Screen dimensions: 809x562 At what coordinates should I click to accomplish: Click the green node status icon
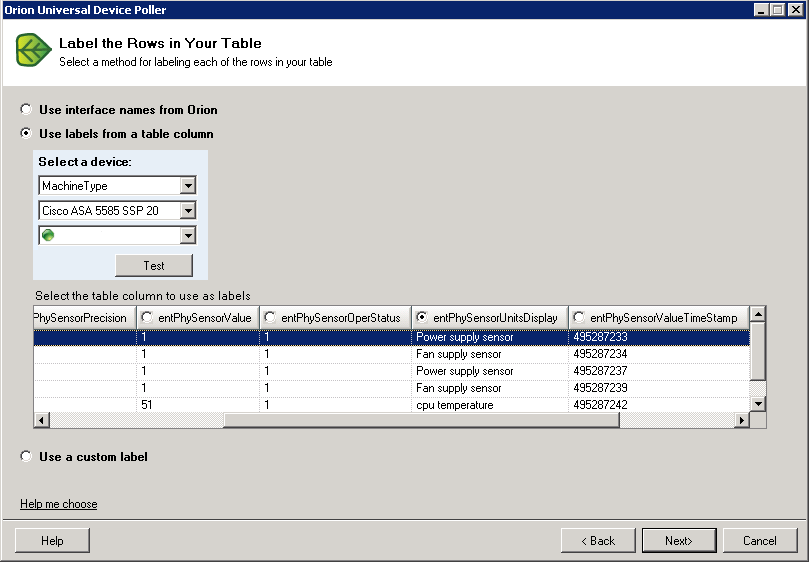pyautogui.click(x=48, y=235)
